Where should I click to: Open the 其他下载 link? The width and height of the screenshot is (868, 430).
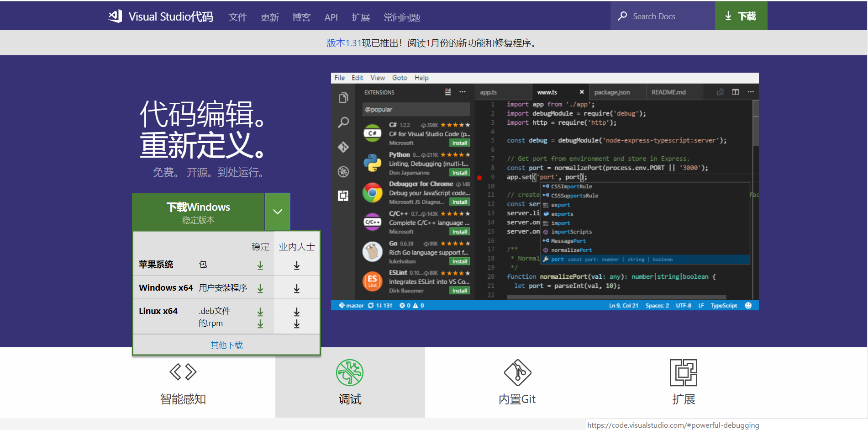[x=226, y=345]
